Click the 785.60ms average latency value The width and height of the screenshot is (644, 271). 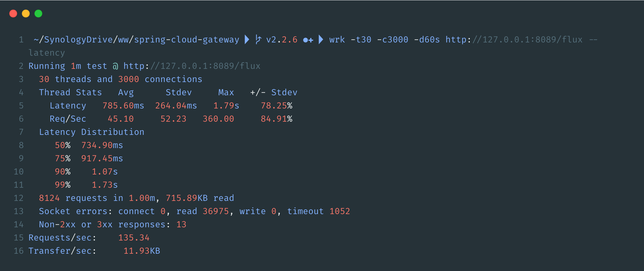click(123, 106)
